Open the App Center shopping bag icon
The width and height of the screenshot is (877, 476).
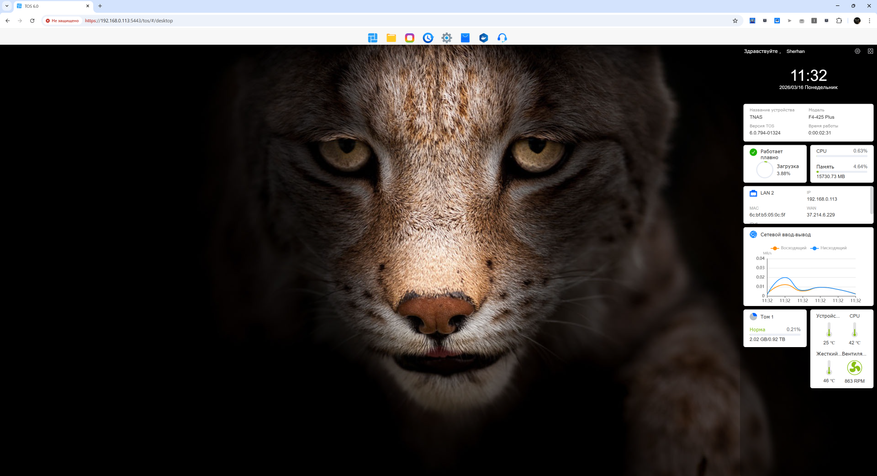point(465,38)
